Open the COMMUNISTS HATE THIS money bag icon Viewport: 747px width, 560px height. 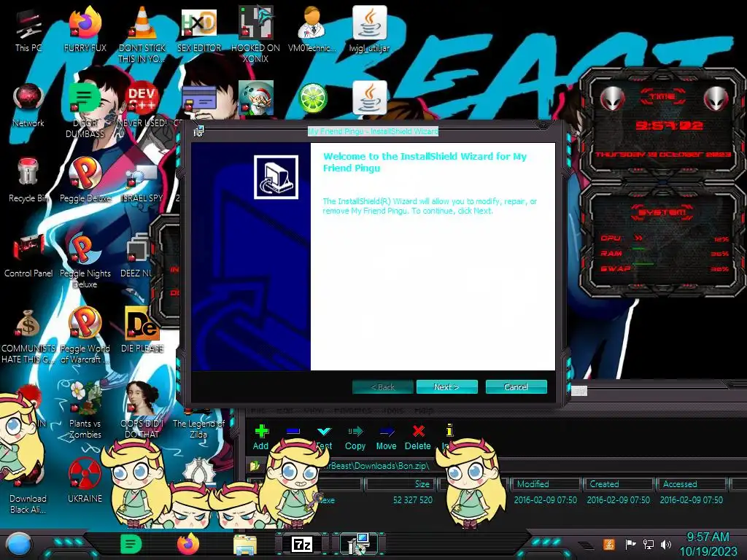pyautogui.click(x=28, y=335)
